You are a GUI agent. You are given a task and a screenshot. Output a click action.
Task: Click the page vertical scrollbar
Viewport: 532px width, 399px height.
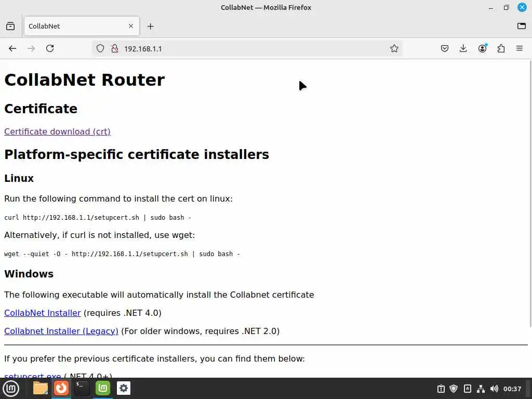[x=530, y=193]
